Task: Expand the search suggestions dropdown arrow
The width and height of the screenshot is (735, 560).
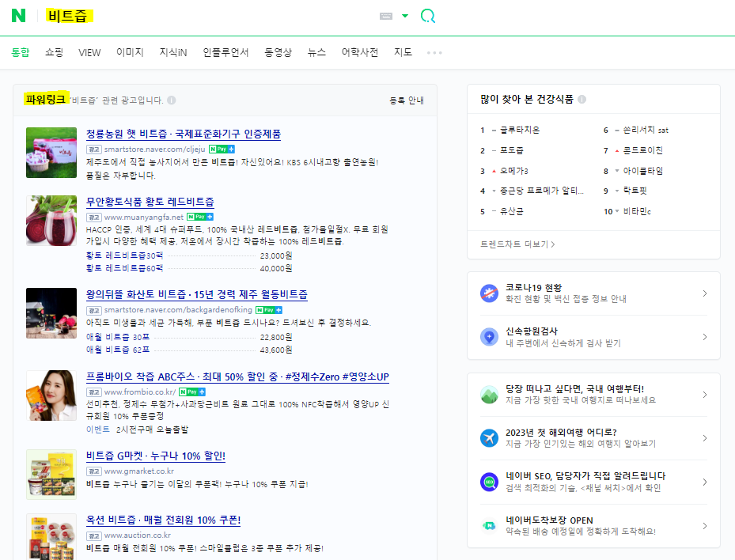Action: coord(405,16)
